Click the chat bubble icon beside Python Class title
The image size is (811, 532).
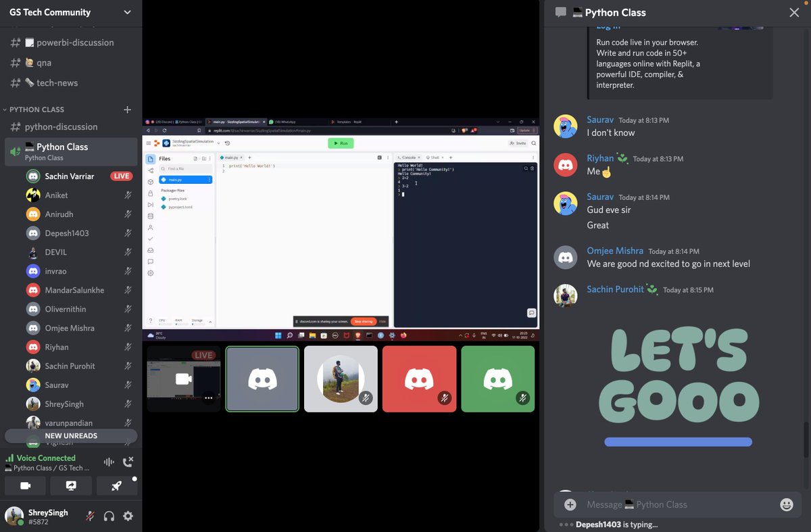tap(560, 12)
